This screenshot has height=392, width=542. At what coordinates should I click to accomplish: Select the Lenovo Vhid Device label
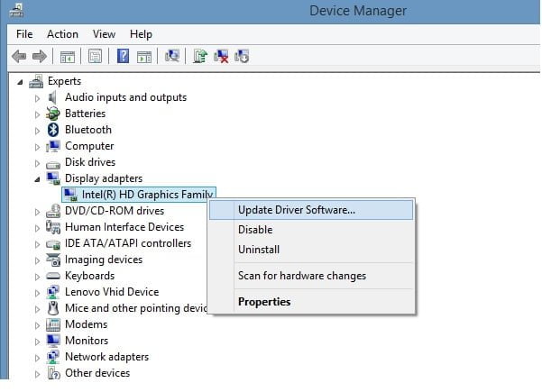coord(112,292)
